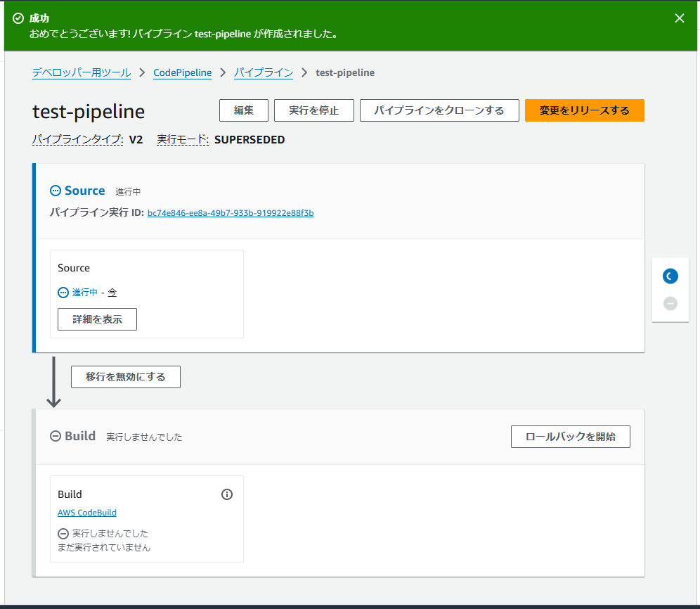Click 実行モード label
Viewport: 700px width, 609px height.
[183, 139]
